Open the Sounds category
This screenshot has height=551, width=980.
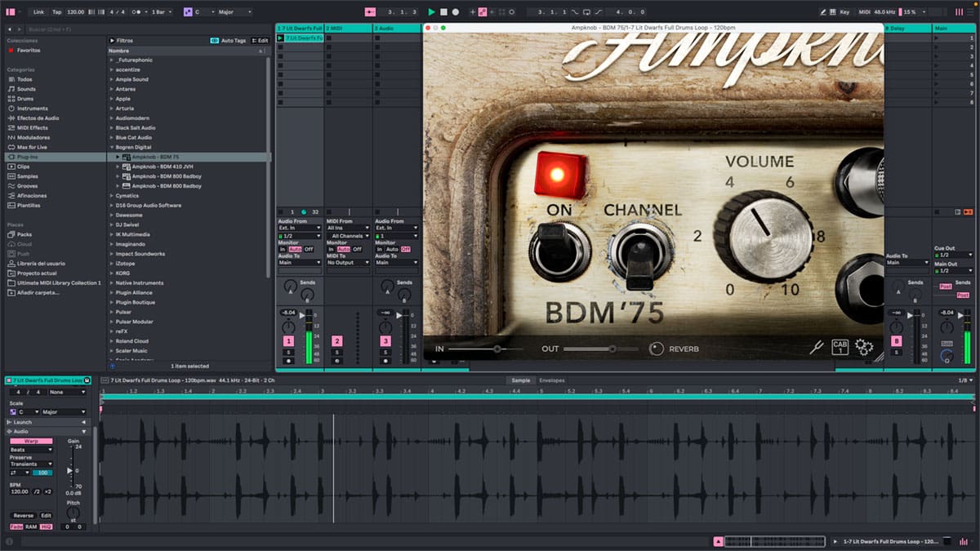click(x=26, y=89)
